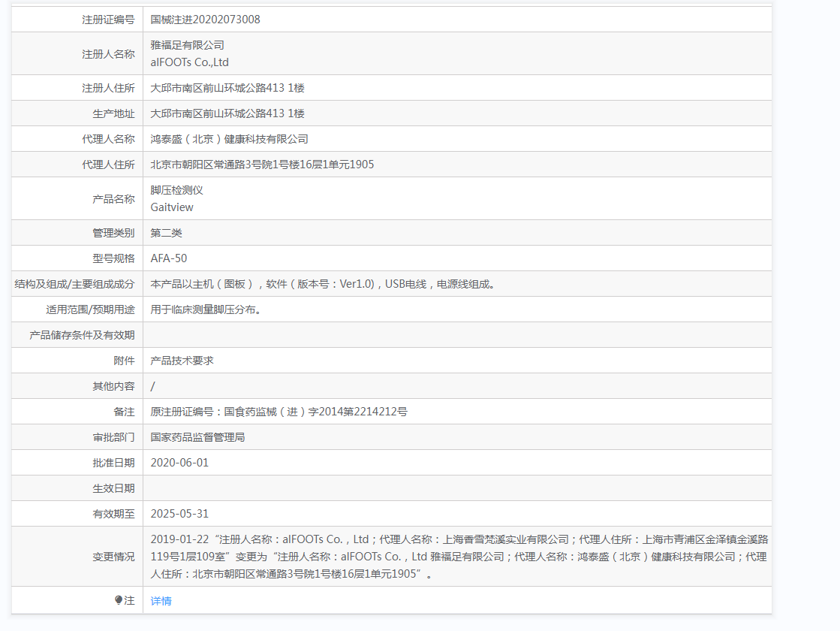840x631 pixels.
Task: Click the 代理人住所 field label
Action: (108, 165)
